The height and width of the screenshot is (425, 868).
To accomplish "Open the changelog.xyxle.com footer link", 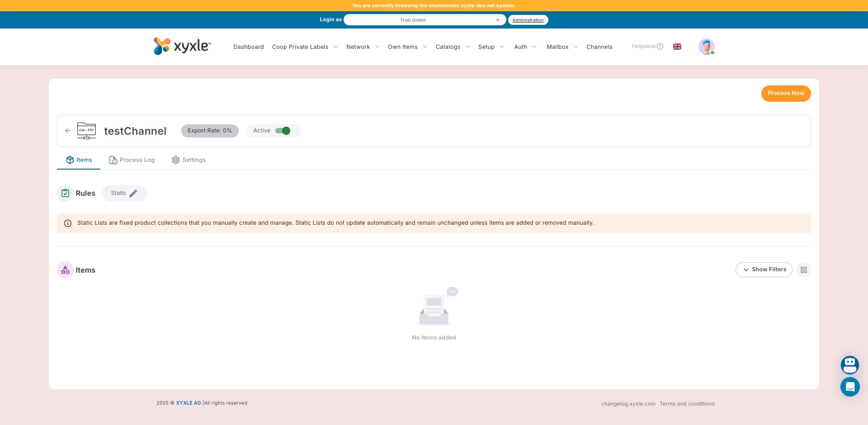I will click(x=628, y=404).
